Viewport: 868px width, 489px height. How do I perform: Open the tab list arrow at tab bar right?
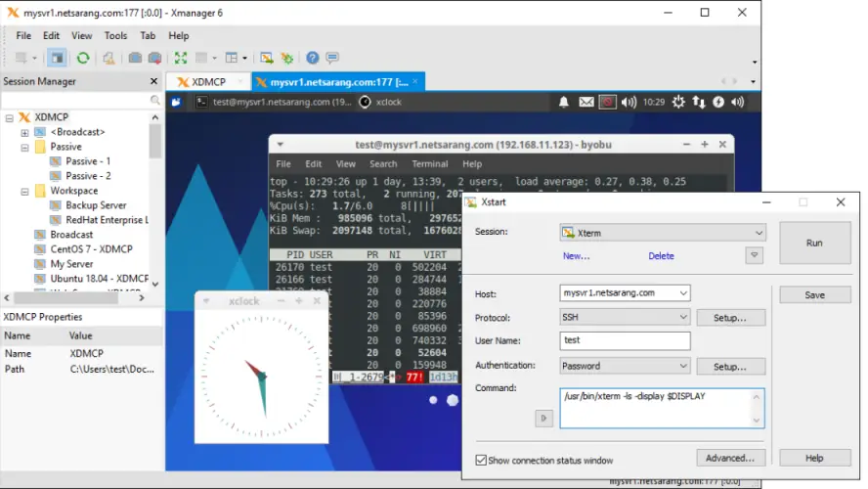753,81
